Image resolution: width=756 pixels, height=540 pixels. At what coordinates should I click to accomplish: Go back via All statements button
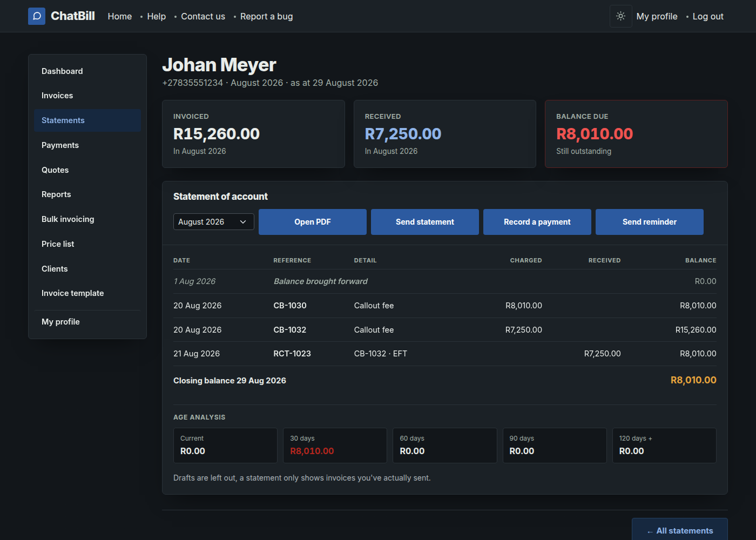pos(680,531)
